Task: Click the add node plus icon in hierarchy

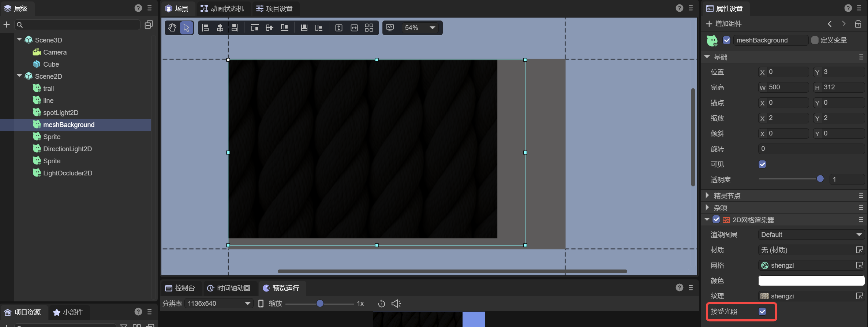Action: (7, 25)
